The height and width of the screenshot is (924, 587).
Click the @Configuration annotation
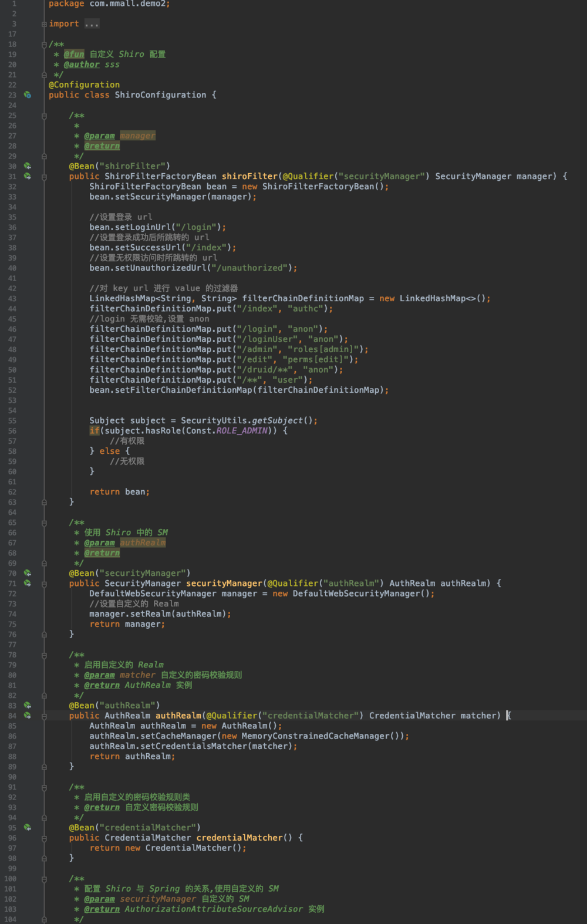[x=84, y=85]
